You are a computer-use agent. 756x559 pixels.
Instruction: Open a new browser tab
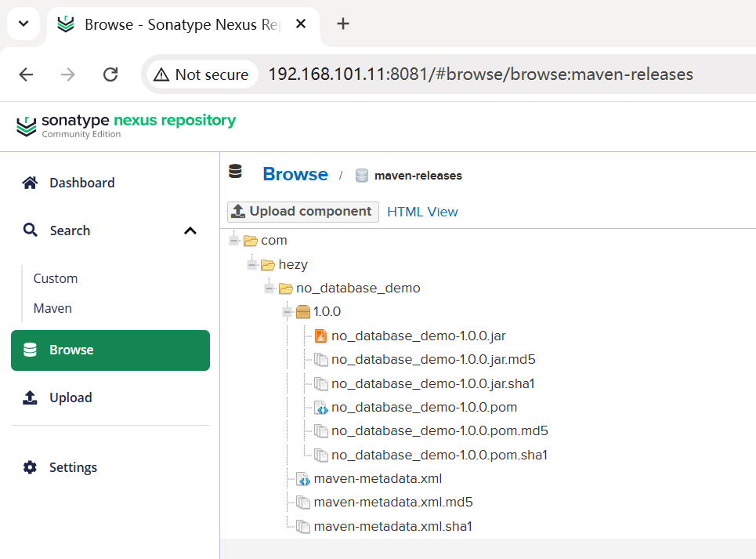[343, 24]
